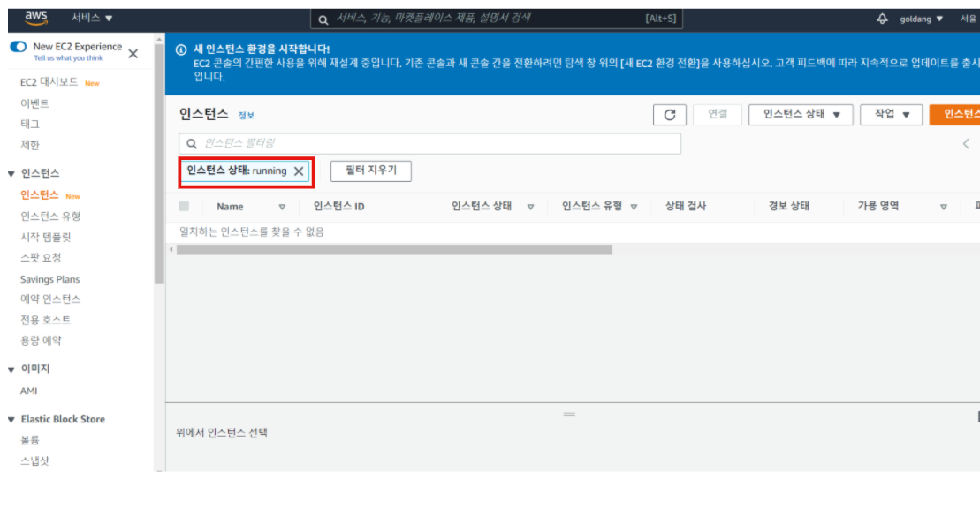
Task: Open 볼륨 in sidebar
Action: (x=29, y=439)
